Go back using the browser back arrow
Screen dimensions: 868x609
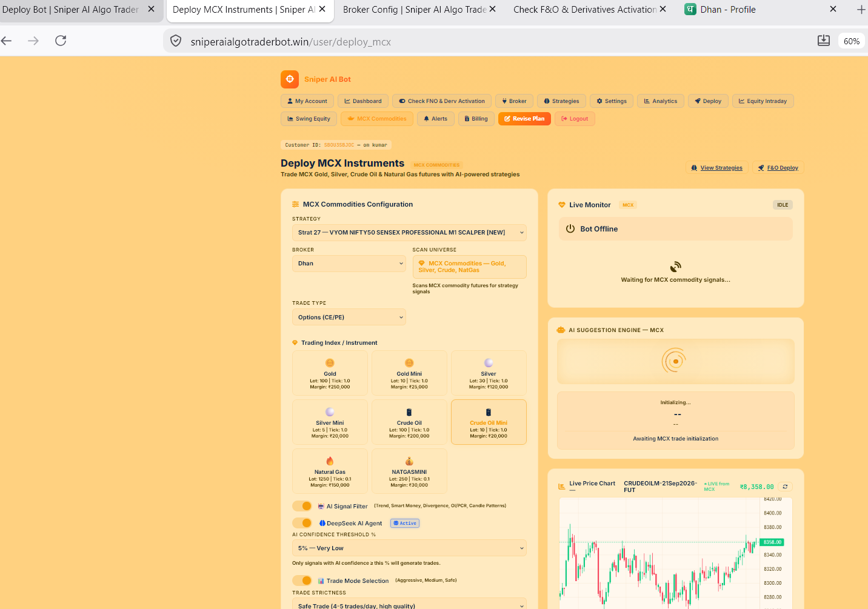click(7, 41)
